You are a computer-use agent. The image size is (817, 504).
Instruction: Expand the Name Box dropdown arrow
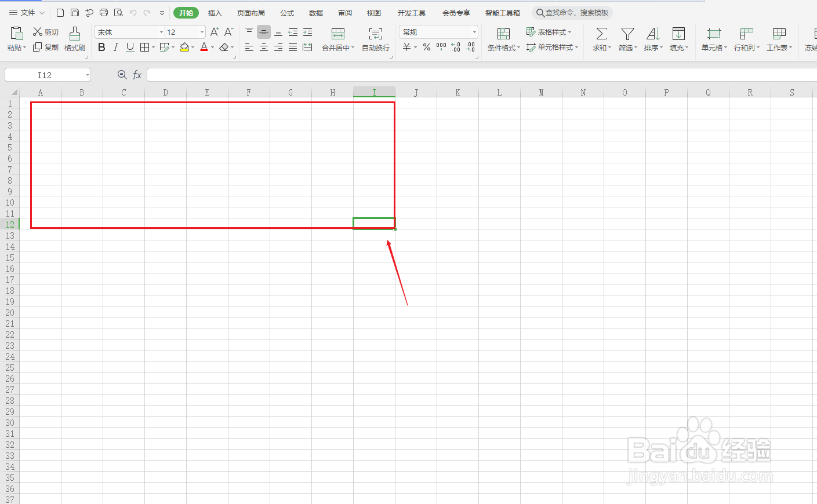(x=88, y=75)
